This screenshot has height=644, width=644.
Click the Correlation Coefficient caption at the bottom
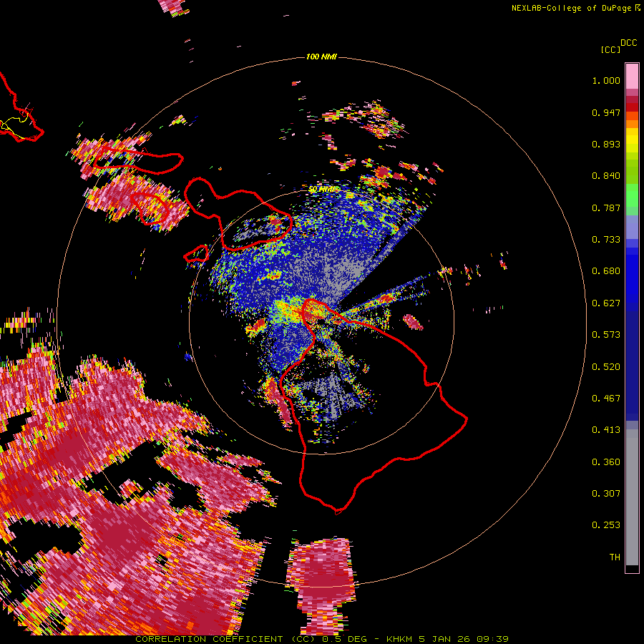pos(322,639)
